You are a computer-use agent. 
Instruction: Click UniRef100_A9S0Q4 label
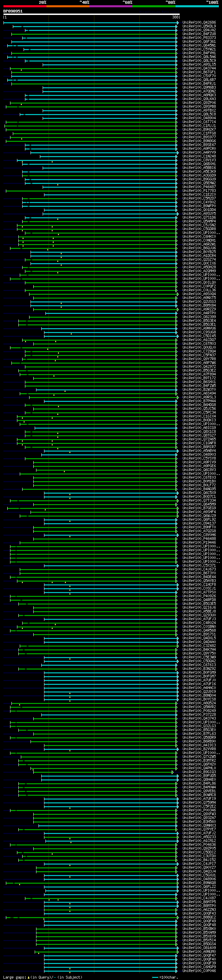(x=199, y=294)
